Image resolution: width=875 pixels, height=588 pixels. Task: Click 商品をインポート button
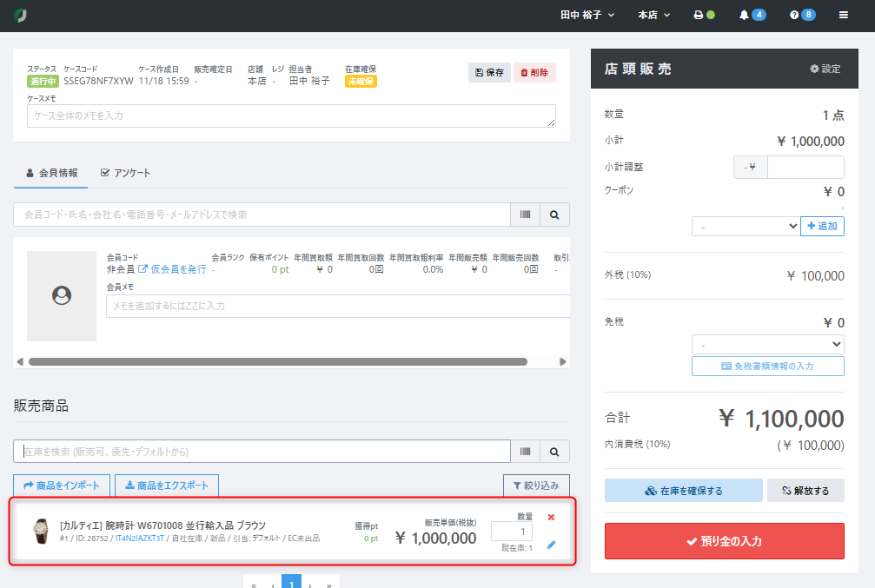(x=62, y=486)
